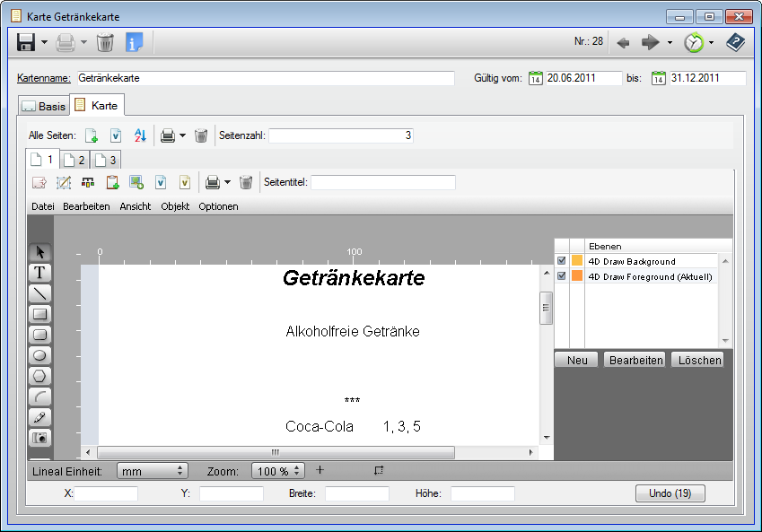762x532 pixels.
Task: Click the Undo (19) button
Action: 670,493
